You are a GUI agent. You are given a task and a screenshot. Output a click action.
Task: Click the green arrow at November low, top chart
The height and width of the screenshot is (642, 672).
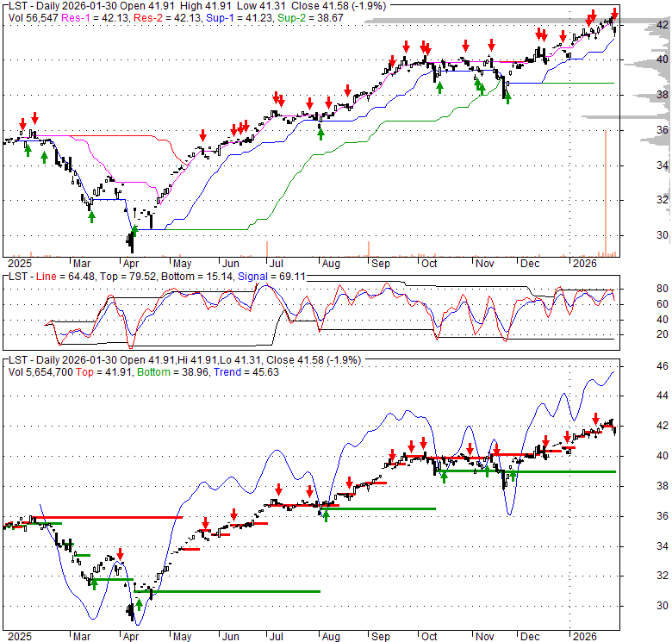pyautogui.click(x=507, y=97)
